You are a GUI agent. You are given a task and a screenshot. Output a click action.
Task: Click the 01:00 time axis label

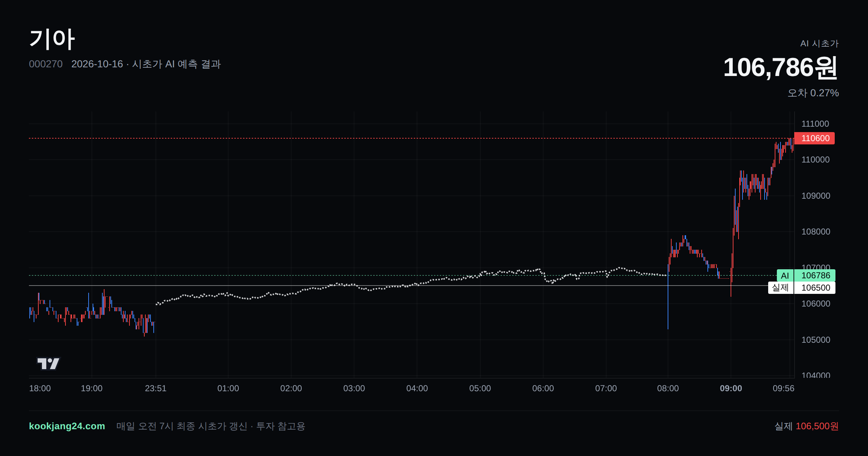click(x=228, y=388)
